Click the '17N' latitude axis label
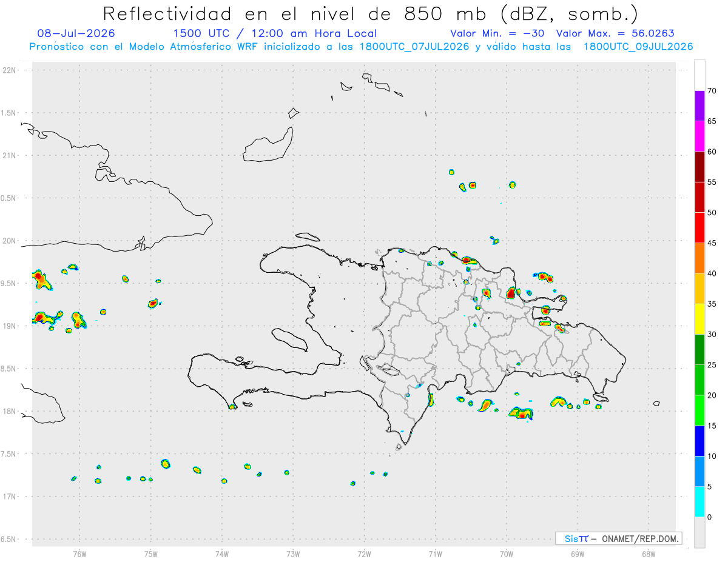The image size is (728, 562). (10, 497)
